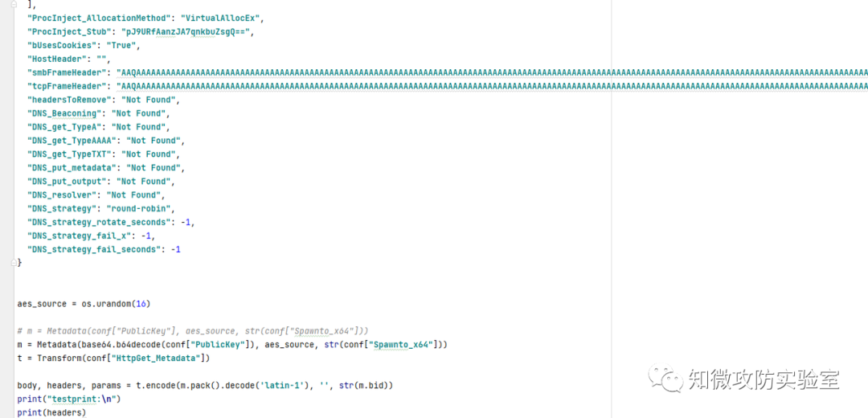Click the commented-out Metadata line

193,330
